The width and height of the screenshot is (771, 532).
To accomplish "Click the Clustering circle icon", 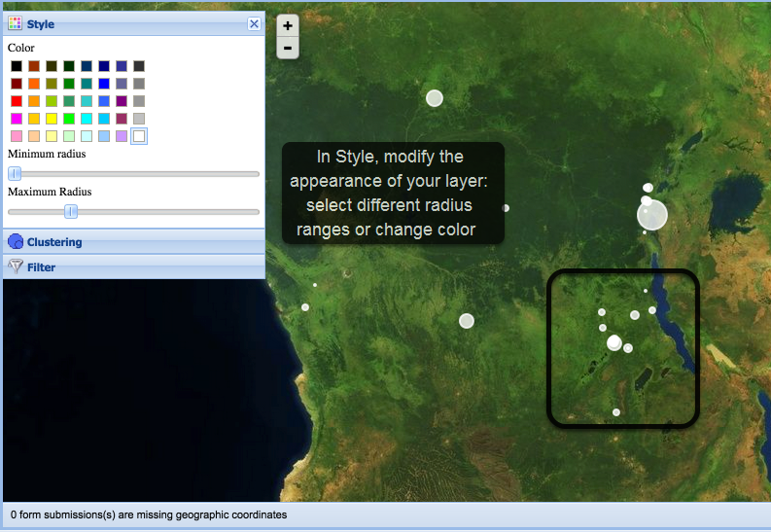I will pyautogui.click(x=16, y=241).
